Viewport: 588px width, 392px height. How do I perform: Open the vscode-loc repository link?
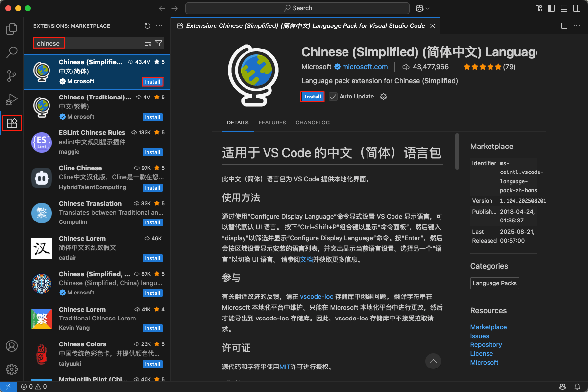click(317, 296)
